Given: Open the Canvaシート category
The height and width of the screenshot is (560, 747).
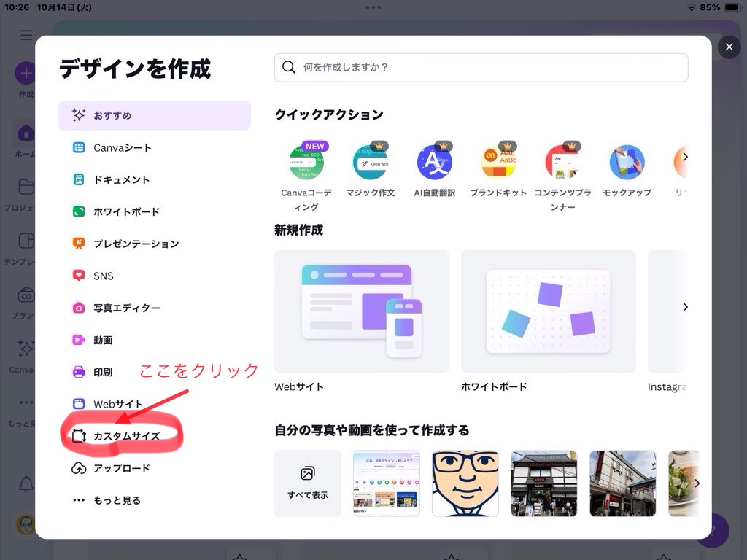Looking at the screenshot, I should [x=122, y=147].
